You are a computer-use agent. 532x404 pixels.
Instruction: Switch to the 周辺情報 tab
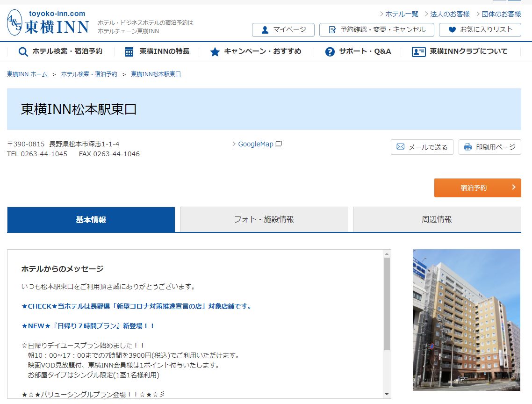[x=437, y=220]
